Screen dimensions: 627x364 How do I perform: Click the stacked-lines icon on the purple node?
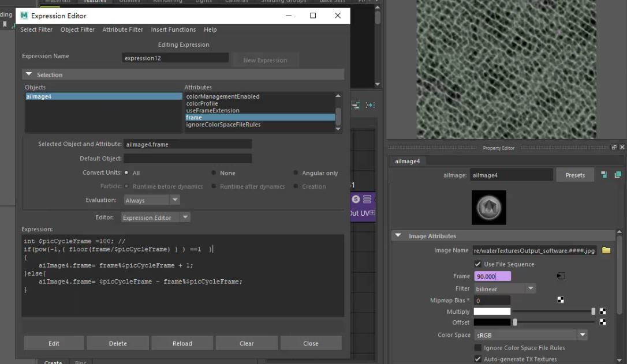point(367,199)
